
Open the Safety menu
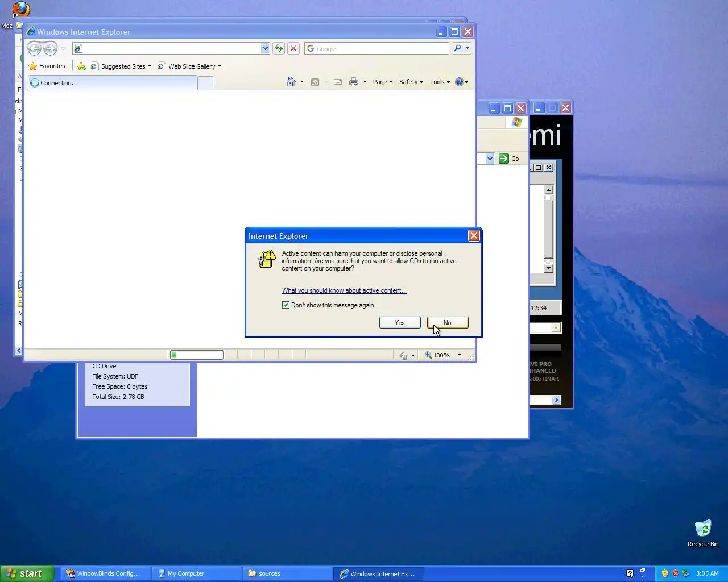411,82
